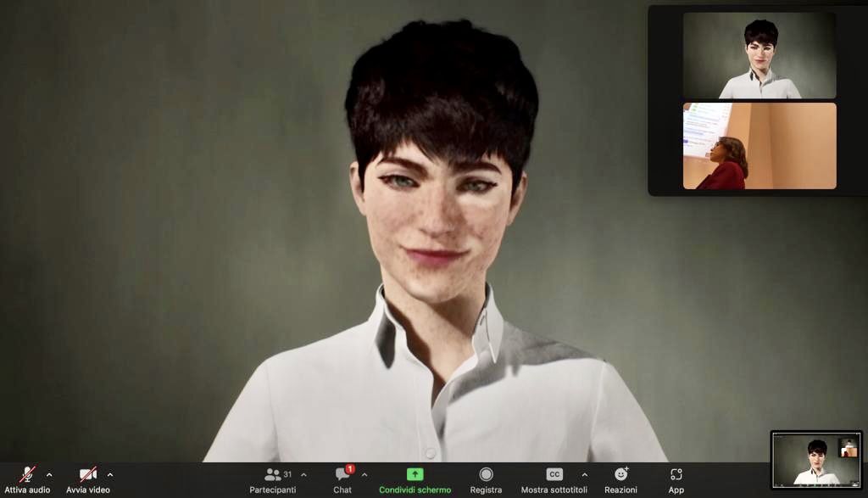Expand the arrow beside Partecipanti
This screenshot has height=498, width=868.
pyautogui.click(x=303, y=475)
